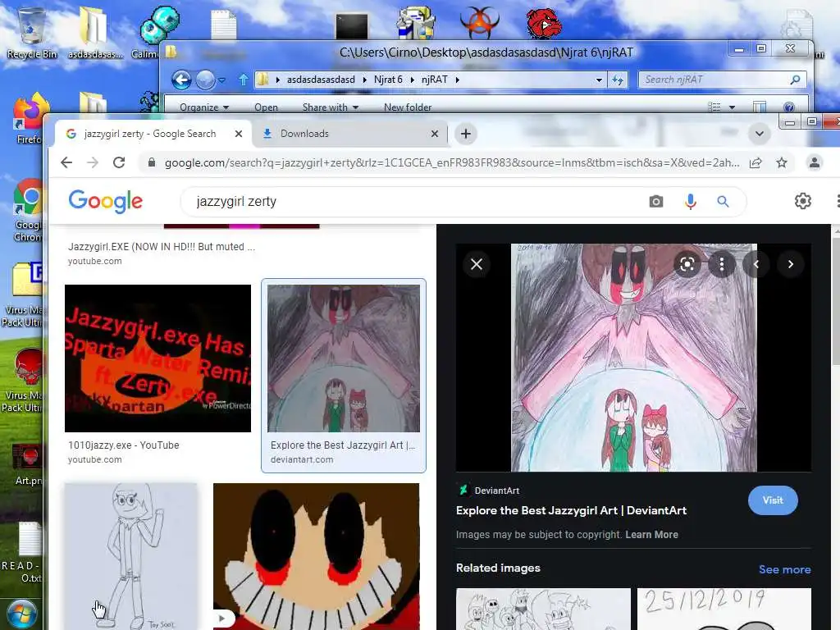840x630 pixels.
Task: Open Chrome profile avatar
Action: [x=814, y=162]
